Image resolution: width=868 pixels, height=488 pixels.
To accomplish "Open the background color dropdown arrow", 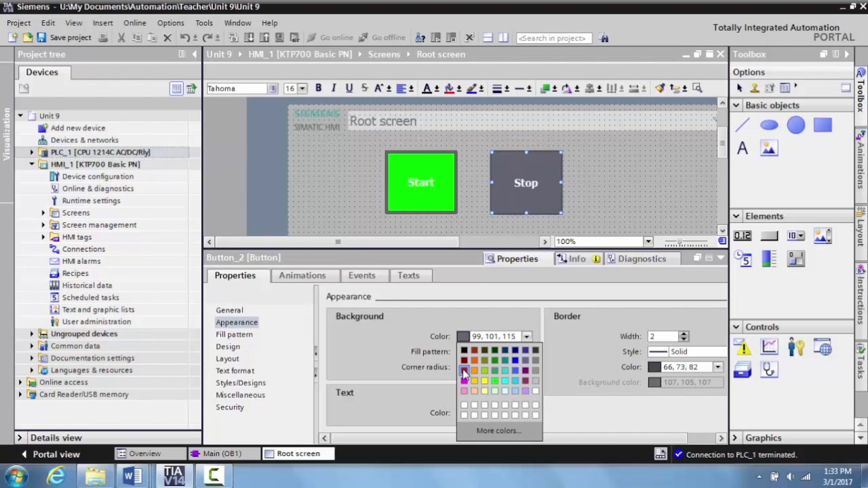I will point(527,336).
